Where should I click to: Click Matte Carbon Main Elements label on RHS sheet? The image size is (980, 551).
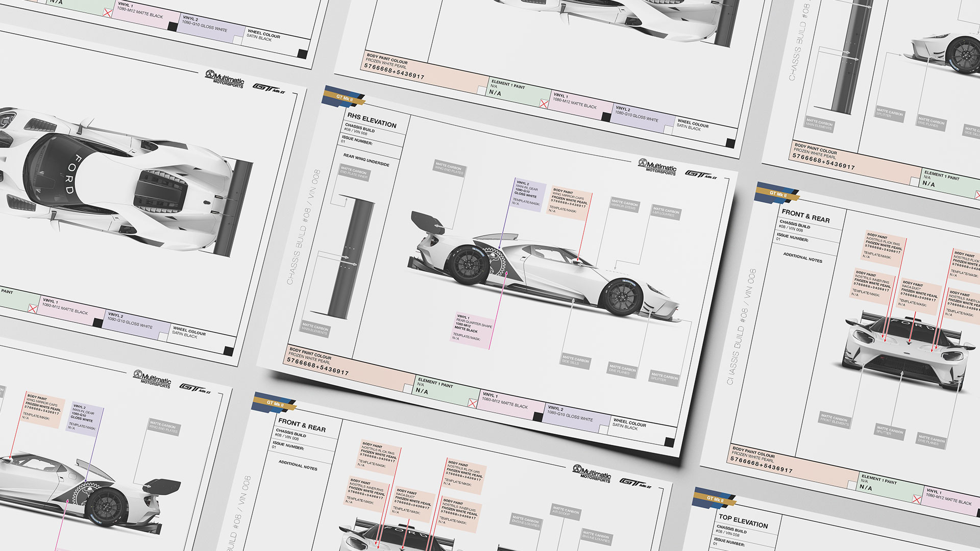click(315, 329)
